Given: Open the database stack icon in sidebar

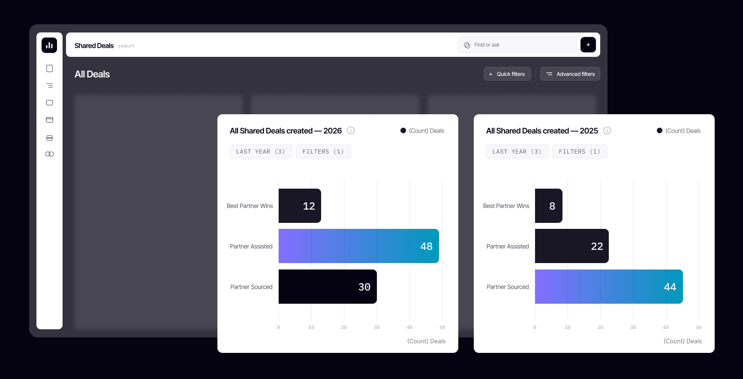Looking at the screenshot, I should tap(49, 138).
